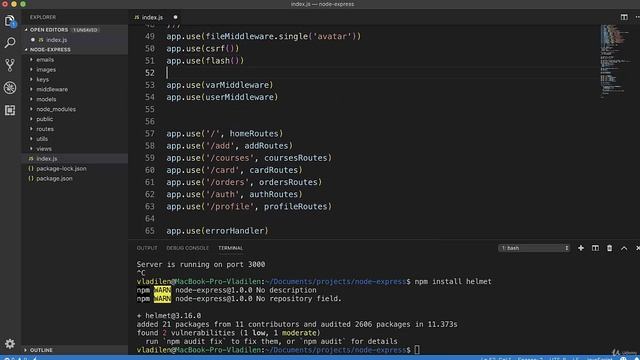Click the JS file icon in index.js tab

(x=137, y=17)
